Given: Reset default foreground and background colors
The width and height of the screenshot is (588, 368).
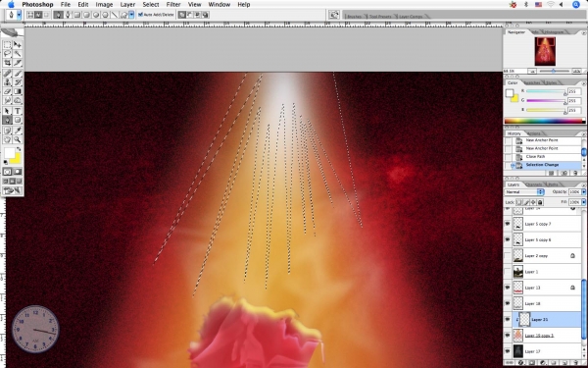Looking at the screenshot, I should coord(5,162).
